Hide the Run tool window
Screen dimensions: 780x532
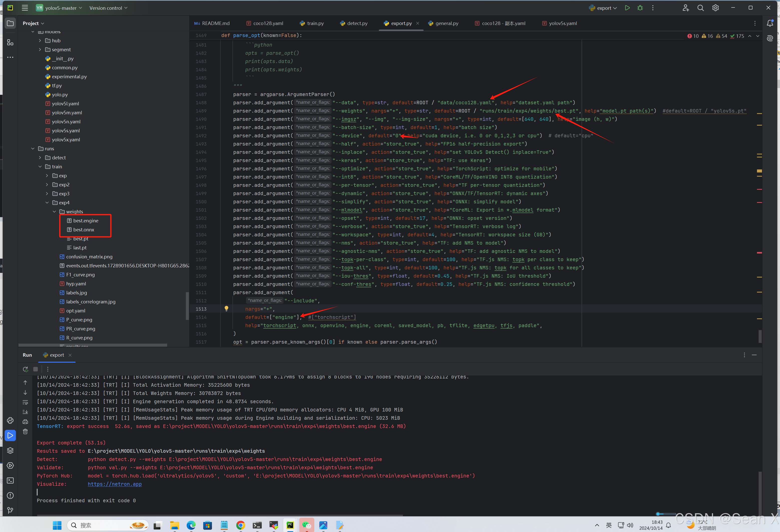754,355
